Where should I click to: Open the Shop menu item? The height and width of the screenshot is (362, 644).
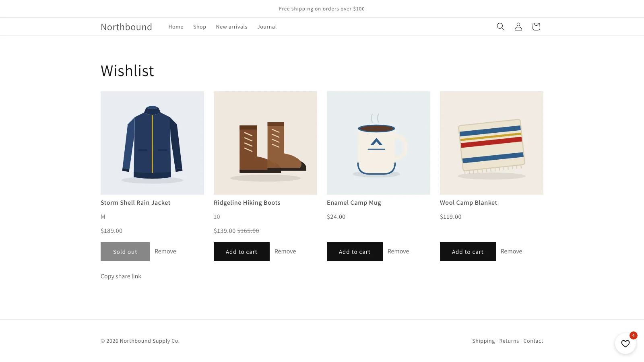[x=200, y=27]
